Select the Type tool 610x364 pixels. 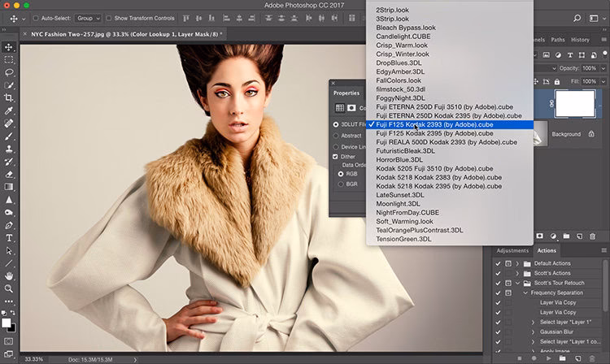(x=9, y=238)
